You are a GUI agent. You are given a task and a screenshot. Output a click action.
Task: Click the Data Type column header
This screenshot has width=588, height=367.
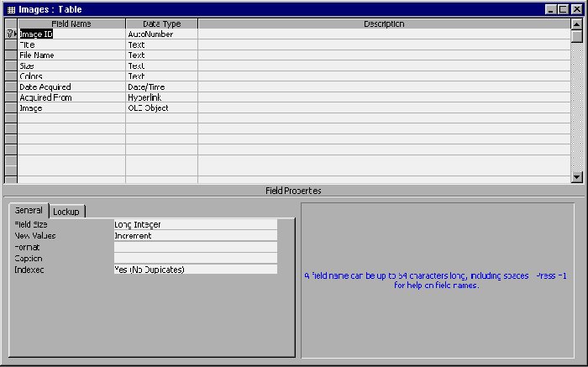click(161, 24)
